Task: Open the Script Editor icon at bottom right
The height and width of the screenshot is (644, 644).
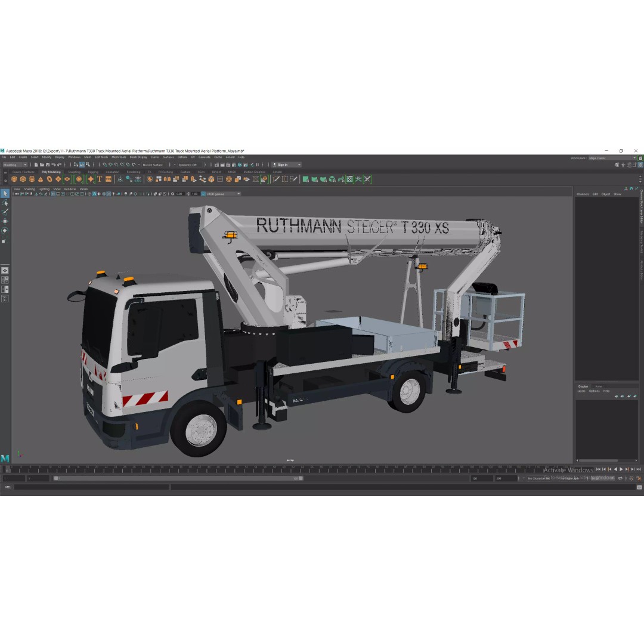Action: coord(639,487)
